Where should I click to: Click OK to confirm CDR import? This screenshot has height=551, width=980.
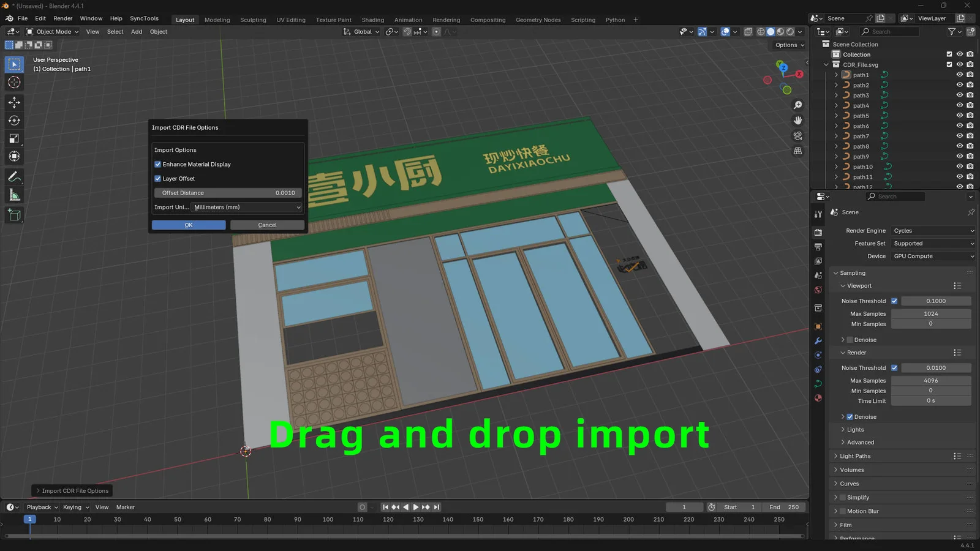pyautogui.click(x=188, y=225)
